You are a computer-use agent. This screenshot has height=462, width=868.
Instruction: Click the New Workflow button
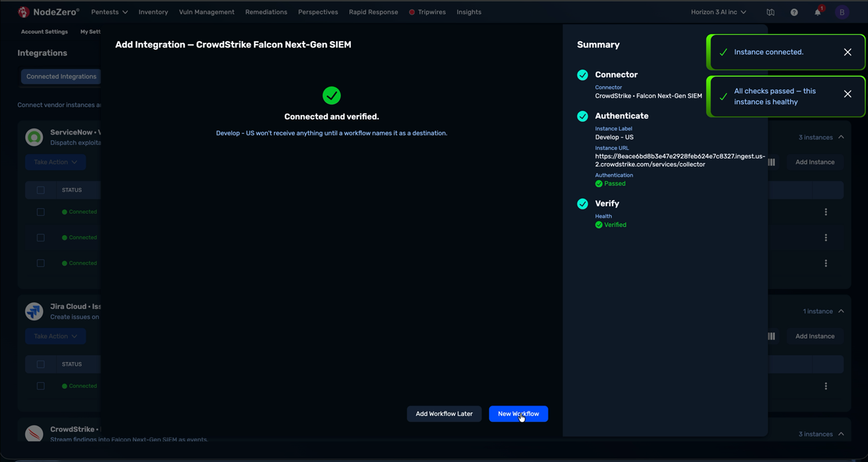518,414
